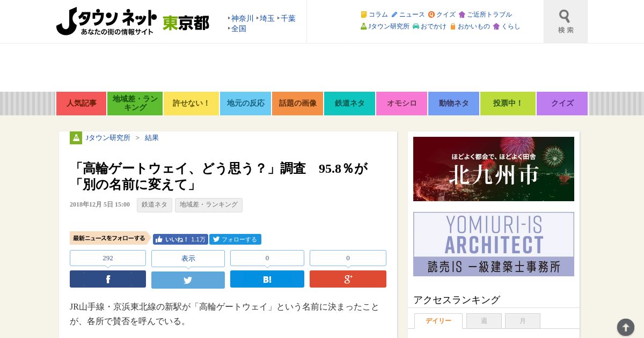This screenshot has width=644, height=338.
Task: Select the 週 ranking tab
Action: 484,321
